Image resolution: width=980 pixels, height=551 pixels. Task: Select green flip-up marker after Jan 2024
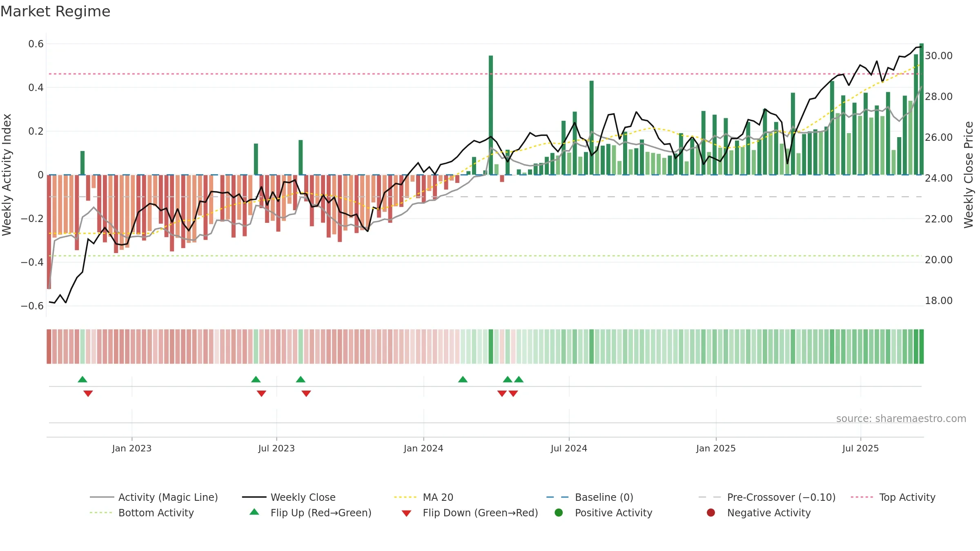coord(463,379)
